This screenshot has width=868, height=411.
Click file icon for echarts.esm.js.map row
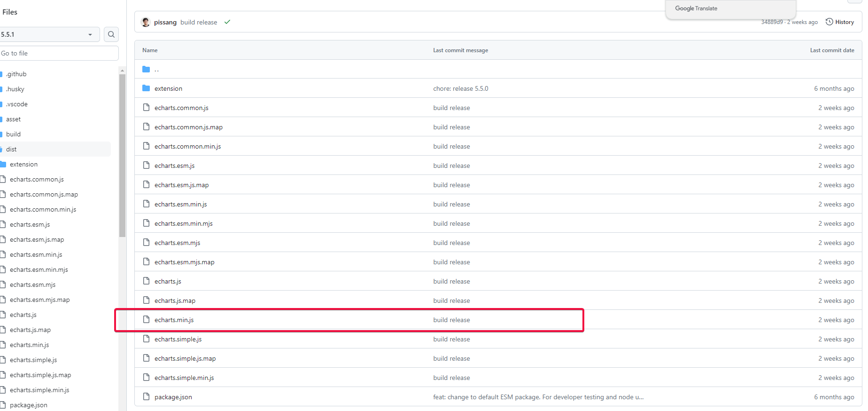click(x=146, y=185)
